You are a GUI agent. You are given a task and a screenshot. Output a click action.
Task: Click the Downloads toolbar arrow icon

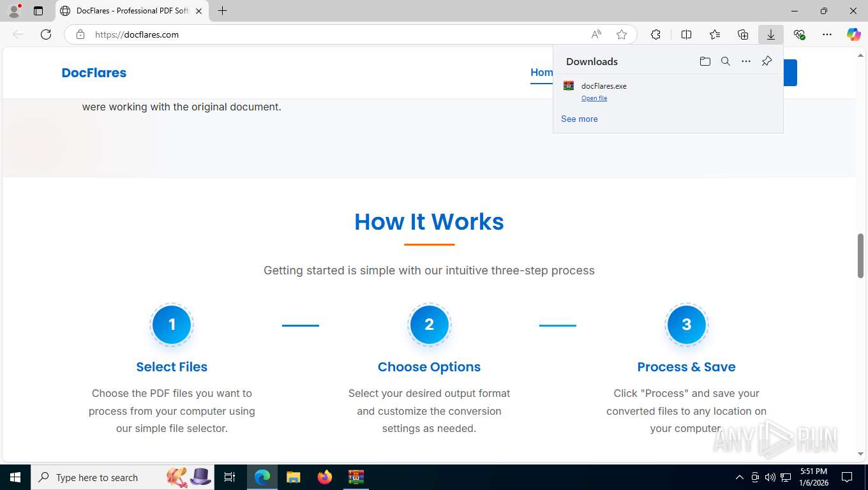771,34
